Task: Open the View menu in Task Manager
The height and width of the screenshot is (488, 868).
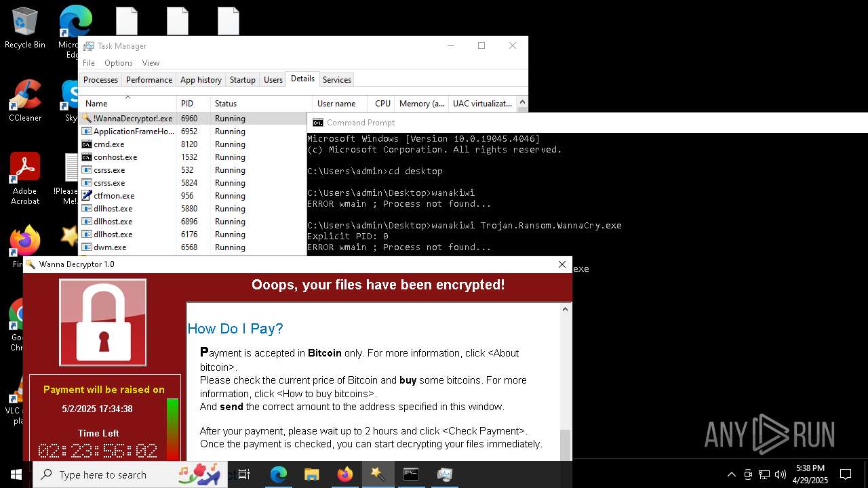Action: coord(151,63)
